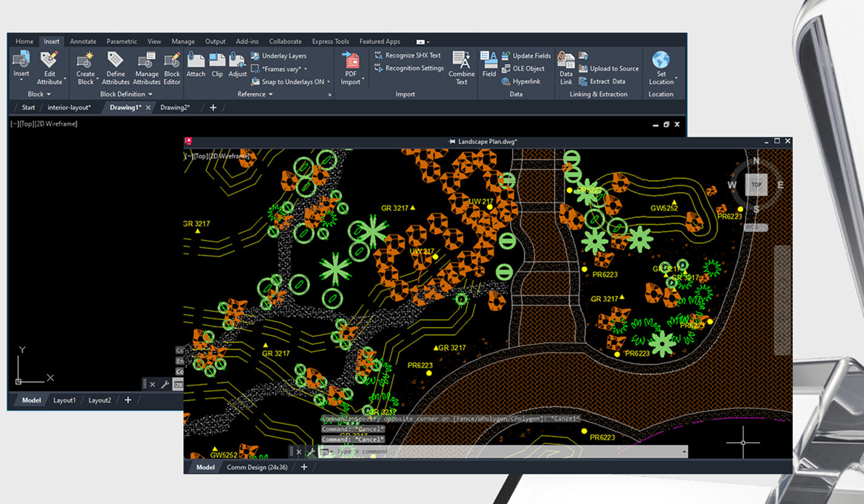This screenshot has height=504, width=864.
Task: Open the Block Editor
Action: (172, 61)
